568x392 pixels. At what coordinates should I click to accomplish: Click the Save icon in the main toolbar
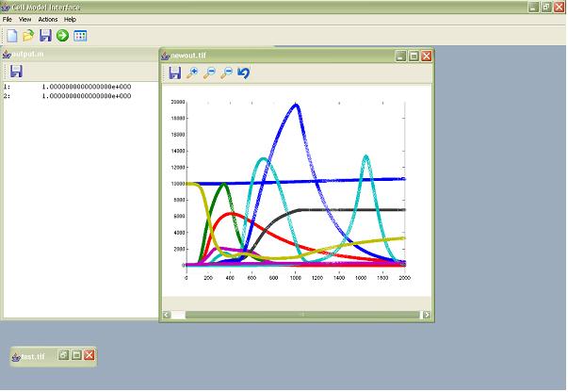click(x=45, y=36)
